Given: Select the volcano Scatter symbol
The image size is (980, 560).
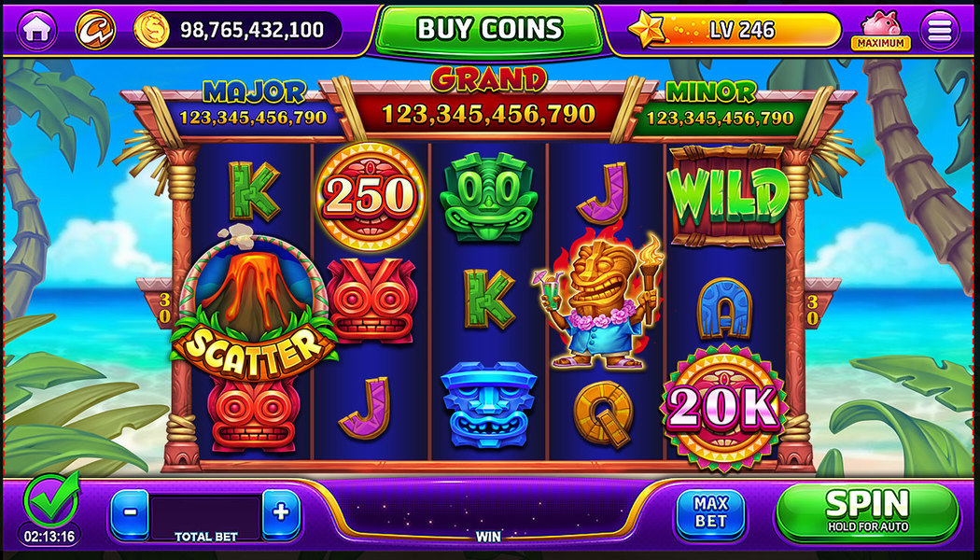Looking at the screenshot, I should [x=253, y=302].
